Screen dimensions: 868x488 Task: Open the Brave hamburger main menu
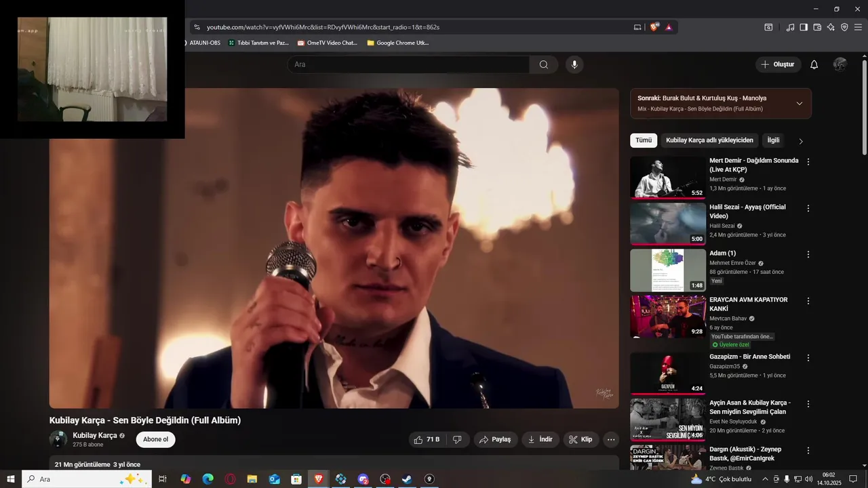858,27
